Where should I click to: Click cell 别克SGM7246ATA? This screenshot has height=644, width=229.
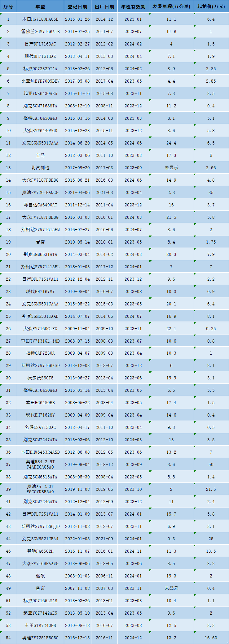click(40, 502)
